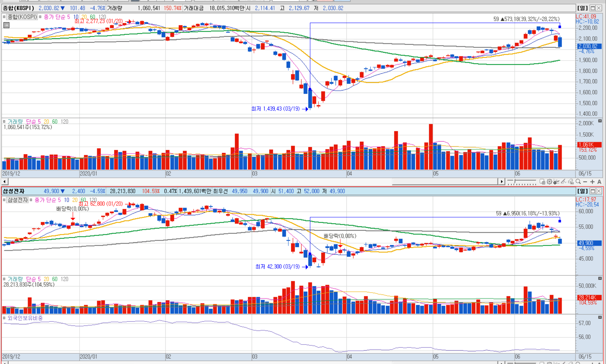Click the [일] period button on 삼성전자 header

coord(583,191)
